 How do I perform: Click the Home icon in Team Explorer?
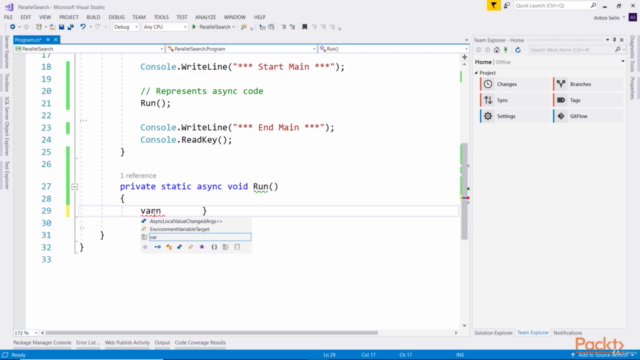tap(496, 50)
